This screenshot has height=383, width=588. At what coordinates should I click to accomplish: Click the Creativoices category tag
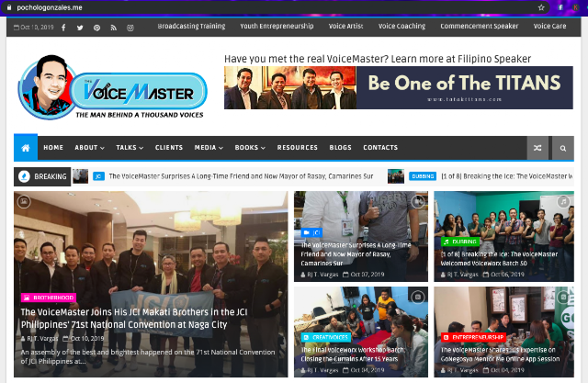(x=326, y=337)
